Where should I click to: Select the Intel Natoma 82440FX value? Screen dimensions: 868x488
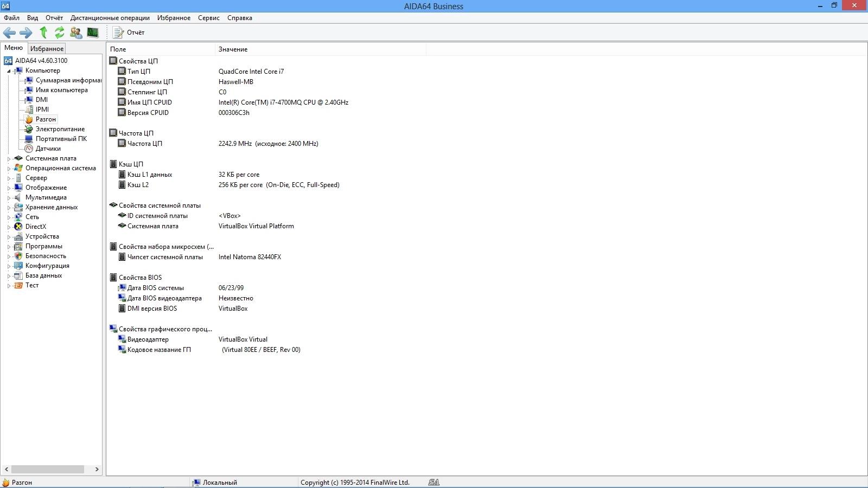coord(250,257)
